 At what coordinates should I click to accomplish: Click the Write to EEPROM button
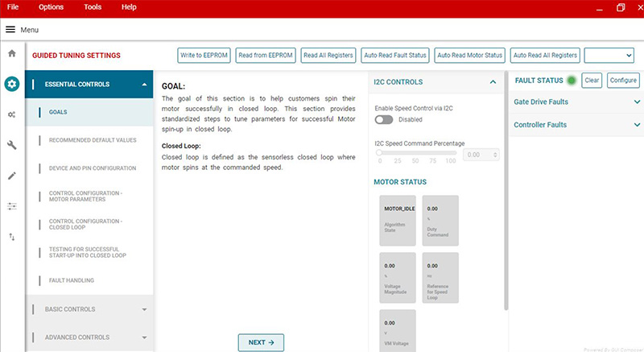pos(204,55)
